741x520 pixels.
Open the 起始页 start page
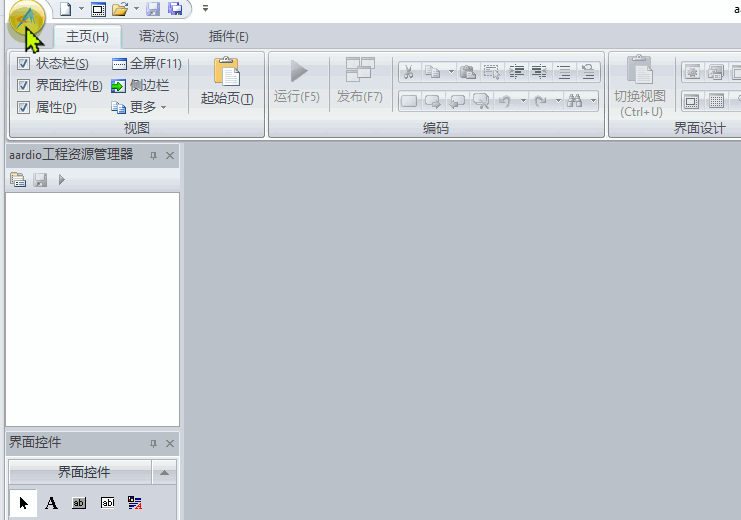[x=227, y=81]
